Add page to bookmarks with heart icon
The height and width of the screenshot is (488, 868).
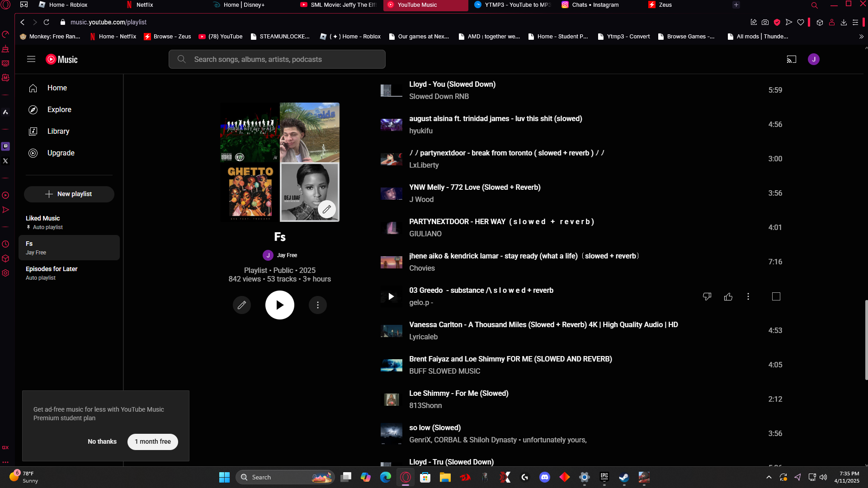click(801, 22)
